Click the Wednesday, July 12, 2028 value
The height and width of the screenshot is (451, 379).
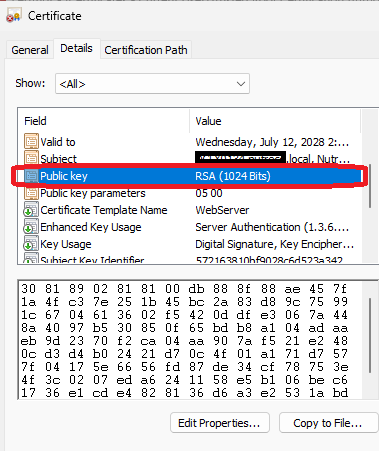click(272, 142)
